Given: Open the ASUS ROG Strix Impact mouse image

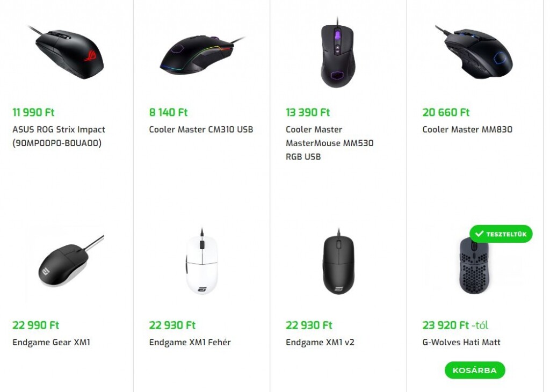Looking at the screenshot, I should [x=67, y=54].
